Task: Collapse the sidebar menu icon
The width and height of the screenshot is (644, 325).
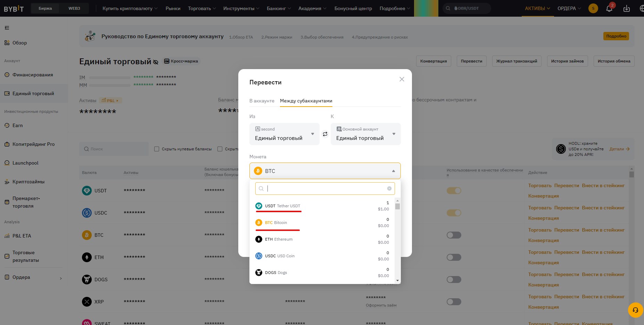Action: click(7, 28)
